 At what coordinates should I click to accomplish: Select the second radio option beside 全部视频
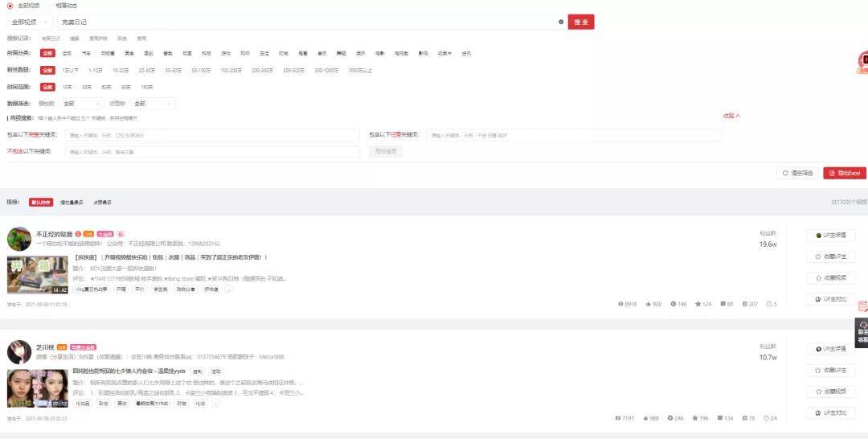48,6
